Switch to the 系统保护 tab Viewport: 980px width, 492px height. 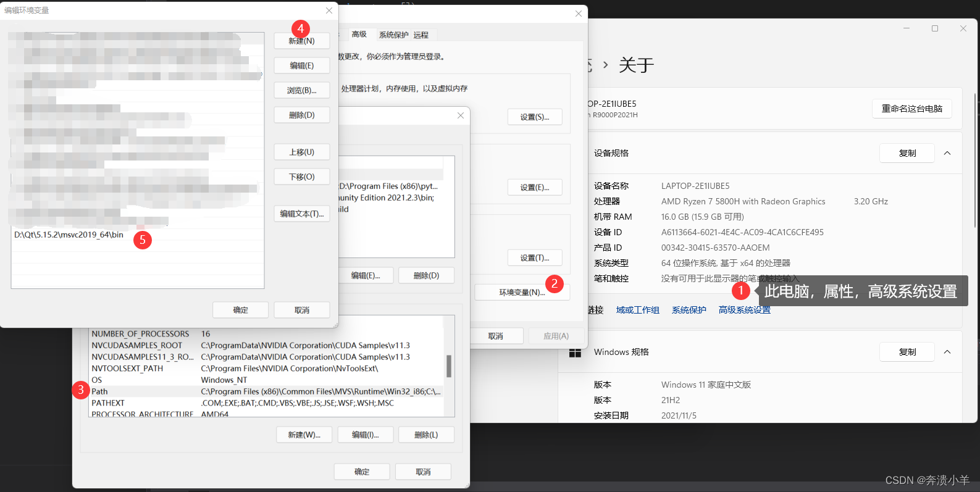click(x=393, y=35)
